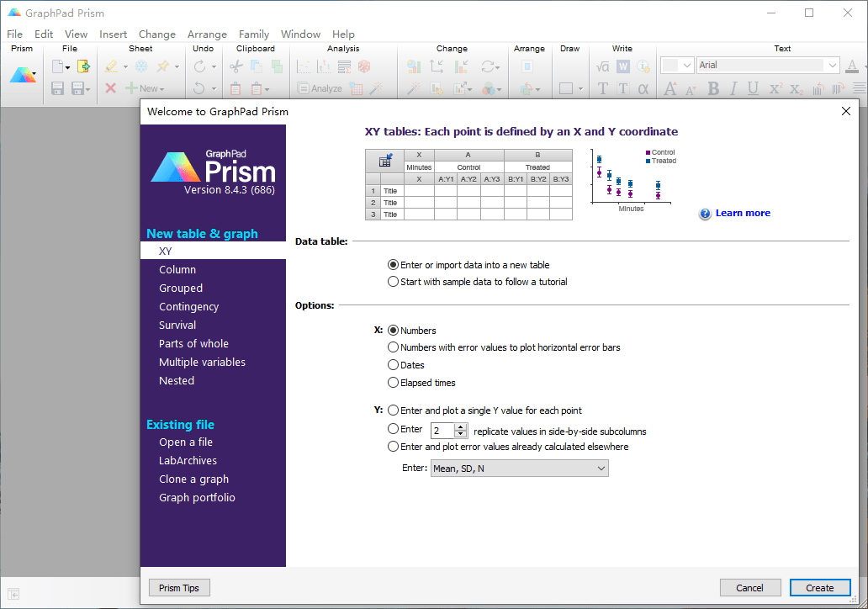This screenshot has width=868, height=609.
Task: Click the superscript x² icon
Action: [776, 88]
